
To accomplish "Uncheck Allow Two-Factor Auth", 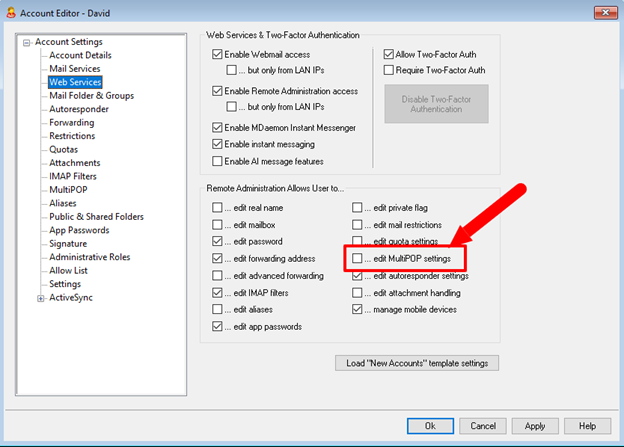I will 390,54.
